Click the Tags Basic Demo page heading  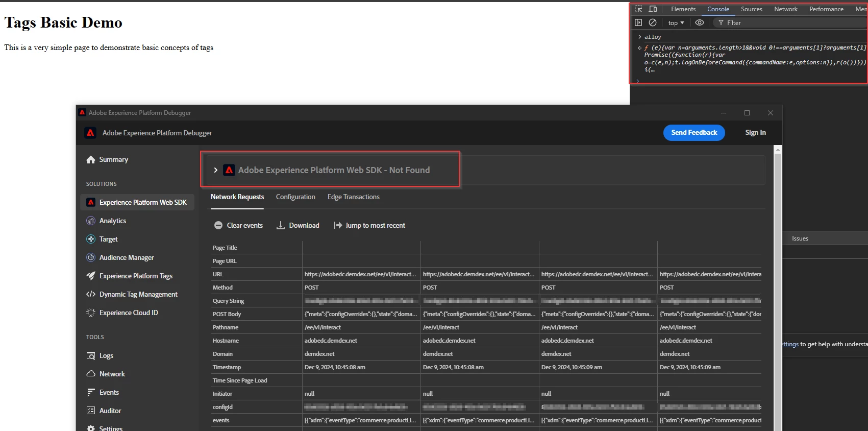pyautogui.click(x=63, y=22)
